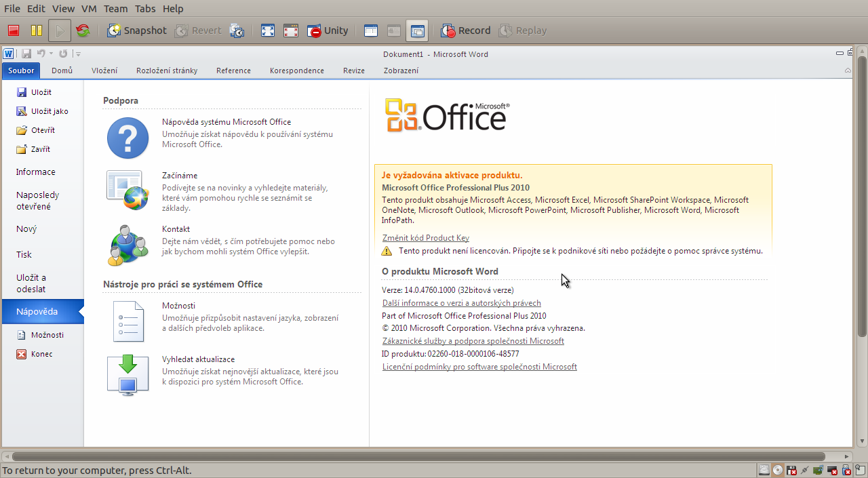Click show console view icon
The width and height of the screenshot is (868, 478).
click(371, 31)
